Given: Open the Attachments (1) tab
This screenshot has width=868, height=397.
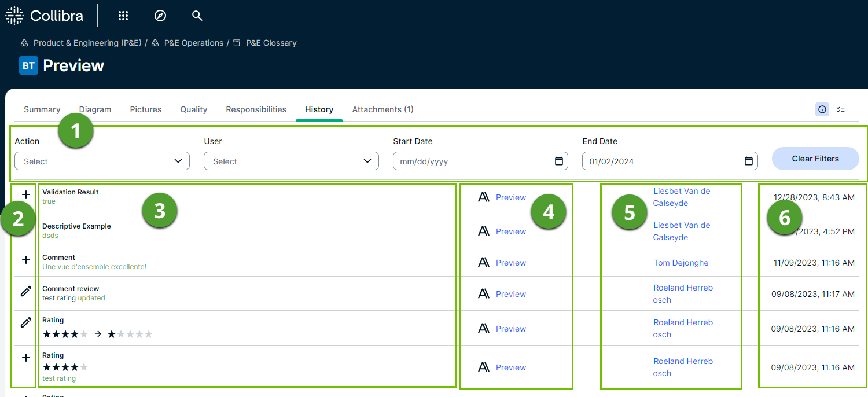Looking at the screenshot, I should (x=382, y=109).
